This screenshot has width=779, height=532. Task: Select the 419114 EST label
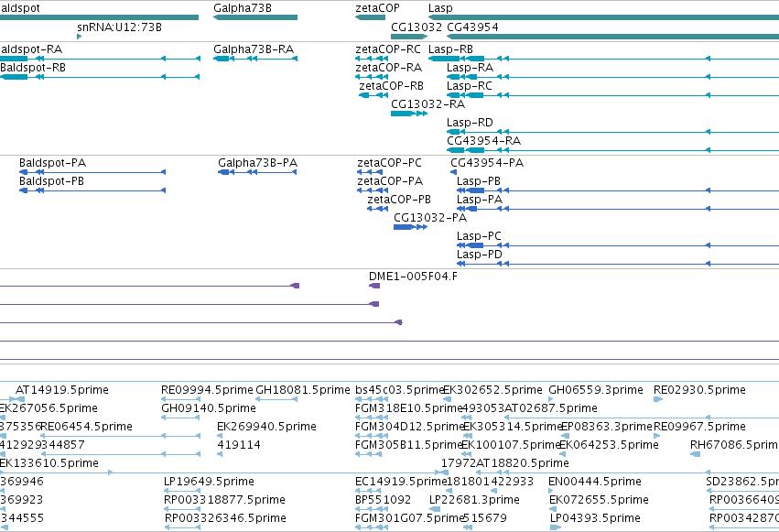tap(239, 446)
